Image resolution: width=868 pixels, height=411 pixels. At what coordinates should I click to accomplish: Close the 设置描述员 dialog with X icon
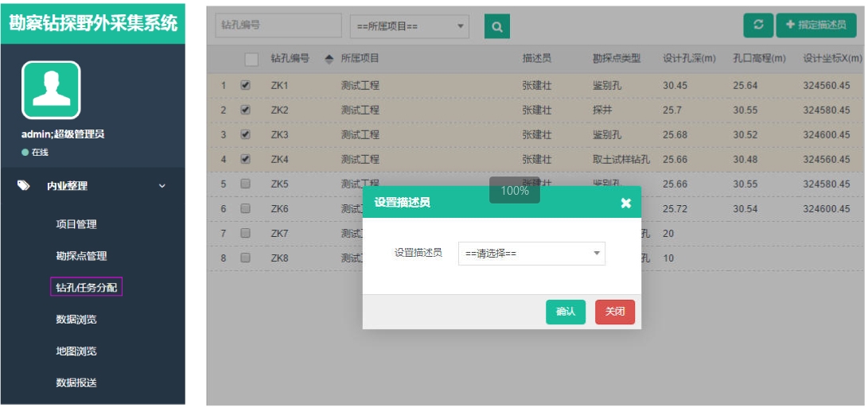625,203
